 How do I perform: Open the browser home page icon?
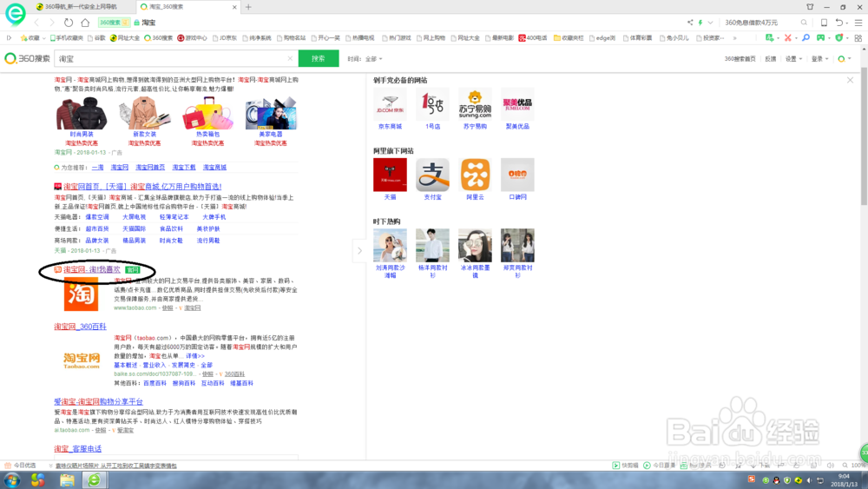(85, 23)
